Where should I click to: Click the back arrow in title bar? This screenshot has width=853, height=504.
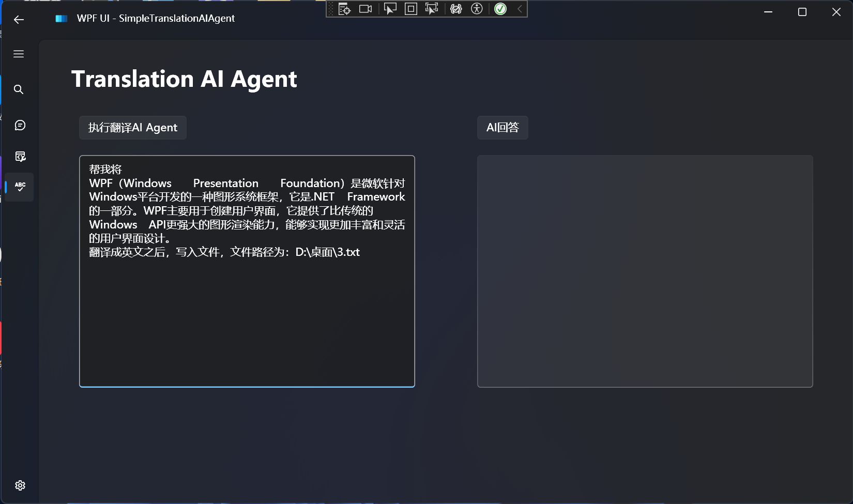pyautogui.click(x=19, y=20)
